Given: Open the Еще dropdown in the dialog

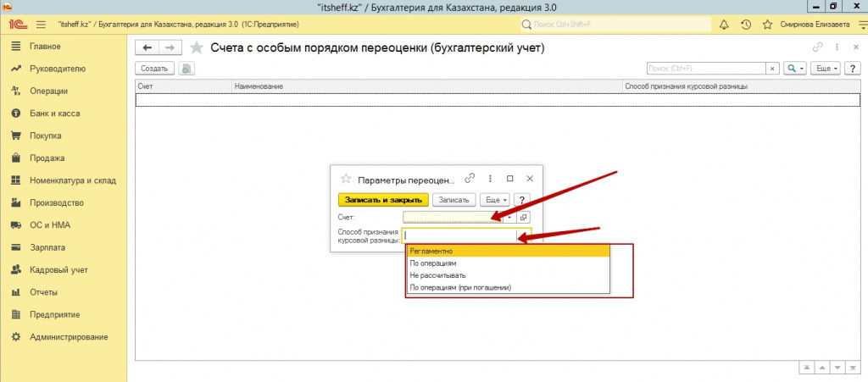Looking at the screenshot, I should pyautogui.click(x=495, y=200).
